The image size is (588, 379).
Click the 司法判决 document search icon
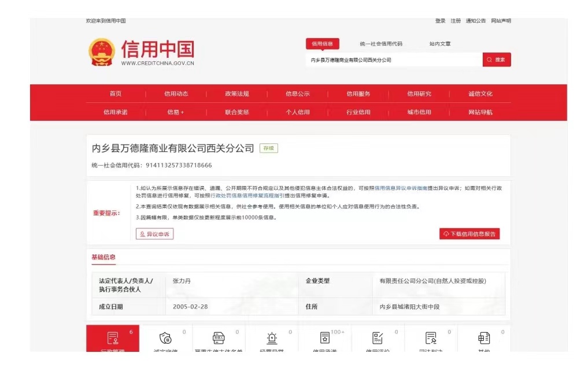pyautogui.click(x=431, y=337)
